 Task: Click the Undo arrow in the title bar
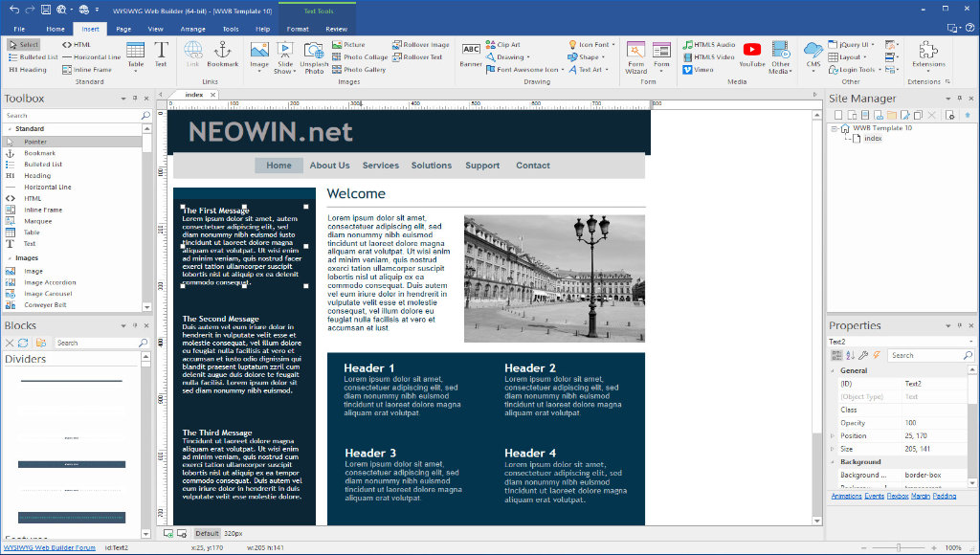click(x=14, y=10)
